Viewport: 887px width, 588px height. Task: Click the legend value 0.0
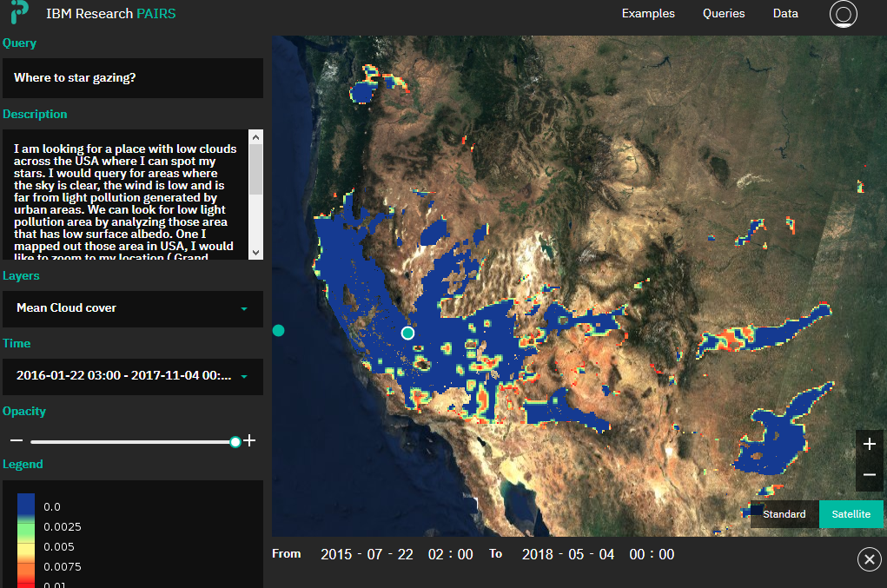point(52,507)
